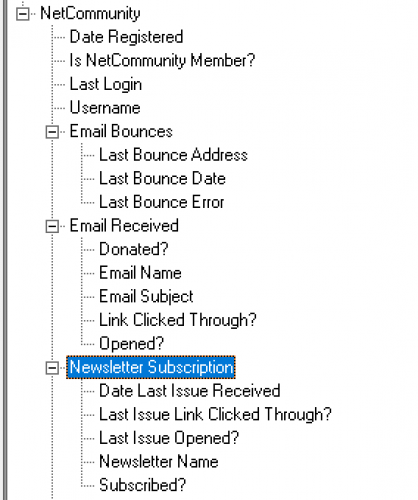Screen dimensions: 418x500
Task: Select the Donated? field
Action: coord(134,249)
